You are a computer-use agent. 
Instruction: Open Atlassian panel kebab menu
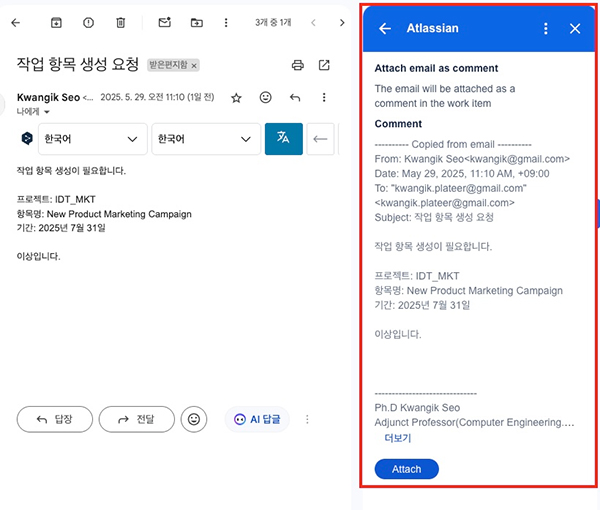(546, 28)
